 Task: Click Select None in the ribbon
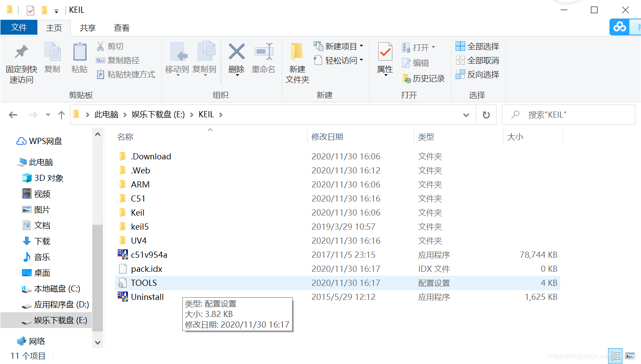(x=478, y=60)
